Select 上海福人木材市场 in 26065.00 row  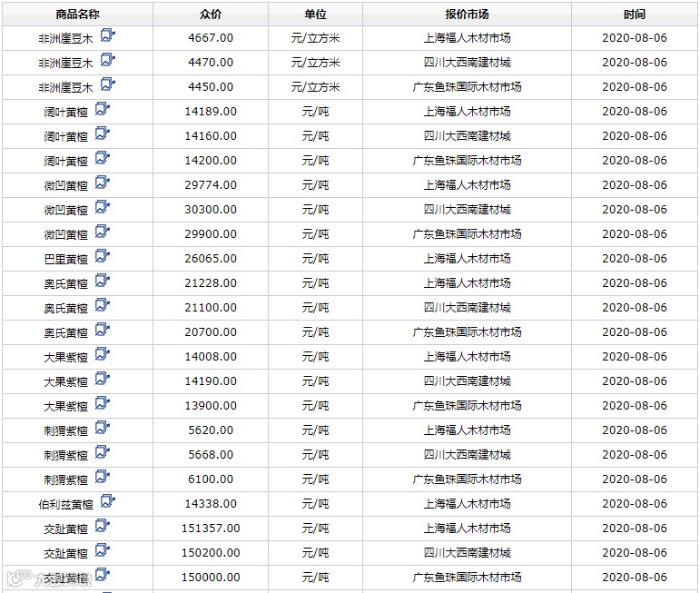[467, 259]
